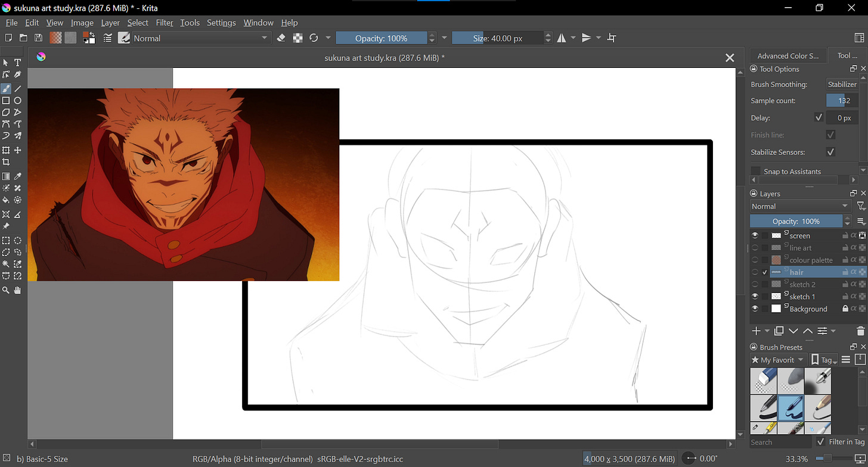
Task: Expand add layer type arrow
Action: 767,331
